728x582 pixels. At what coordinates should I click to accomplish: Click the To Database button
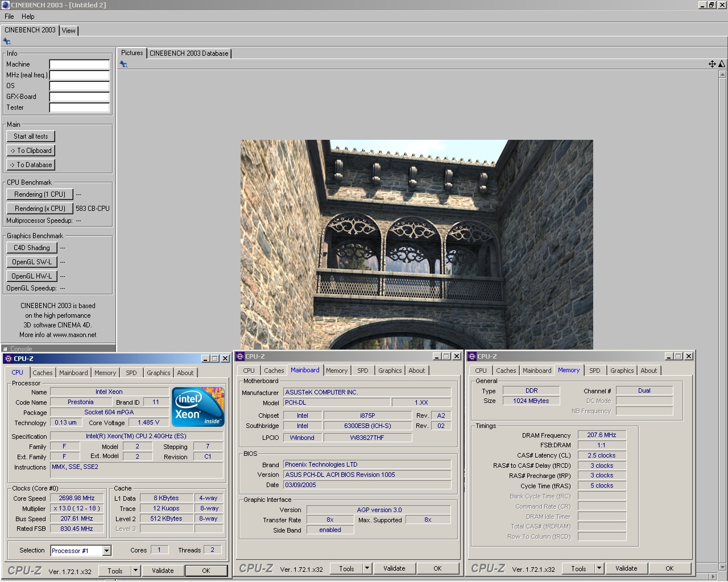[x=31, y=165]
